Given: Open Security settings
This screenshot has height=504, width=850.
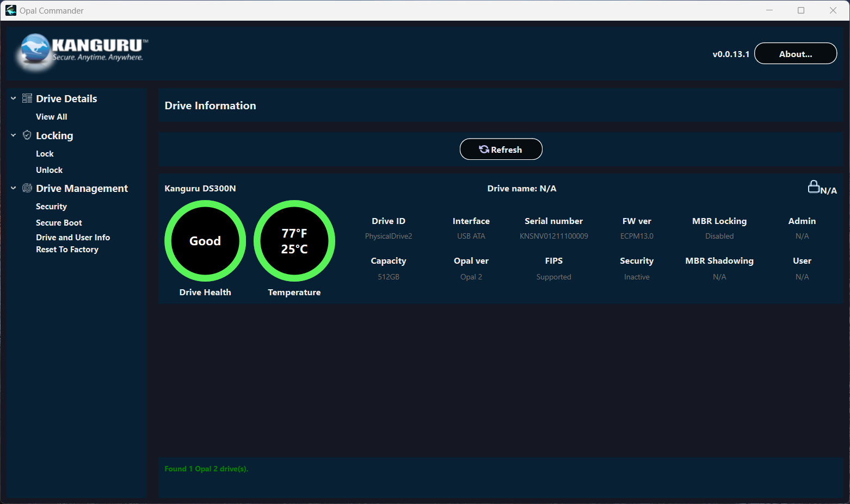Looking at the screenshot, I should pos(51,207).
